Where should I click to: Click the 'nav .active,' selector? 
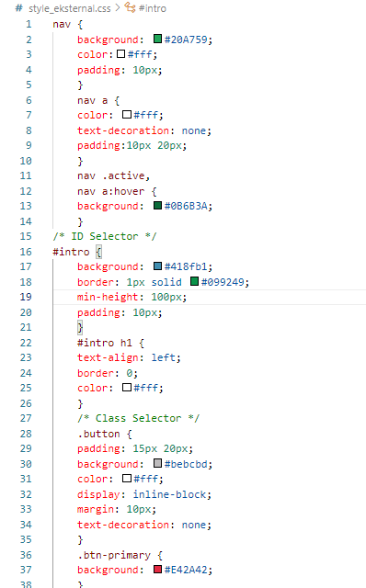(114, 175)
